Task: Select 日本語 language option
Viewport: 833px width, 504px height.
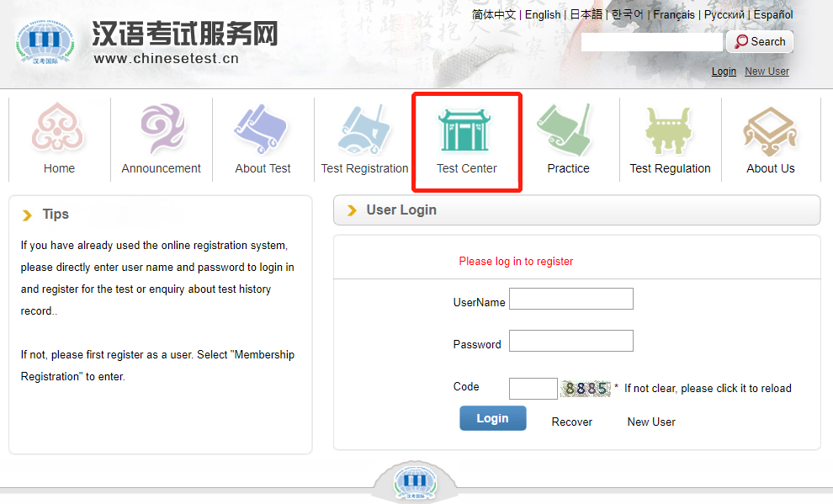Action: point(586,14)
